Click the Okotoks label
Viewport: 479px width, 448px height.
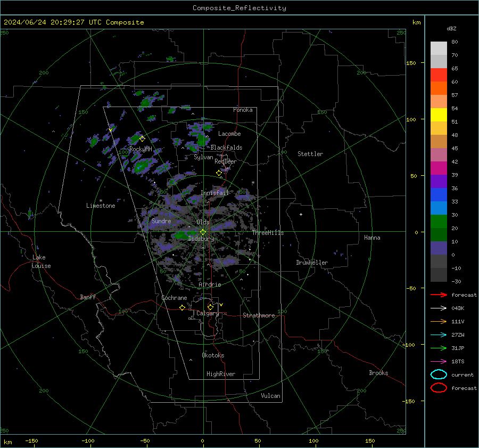point(213,355)
